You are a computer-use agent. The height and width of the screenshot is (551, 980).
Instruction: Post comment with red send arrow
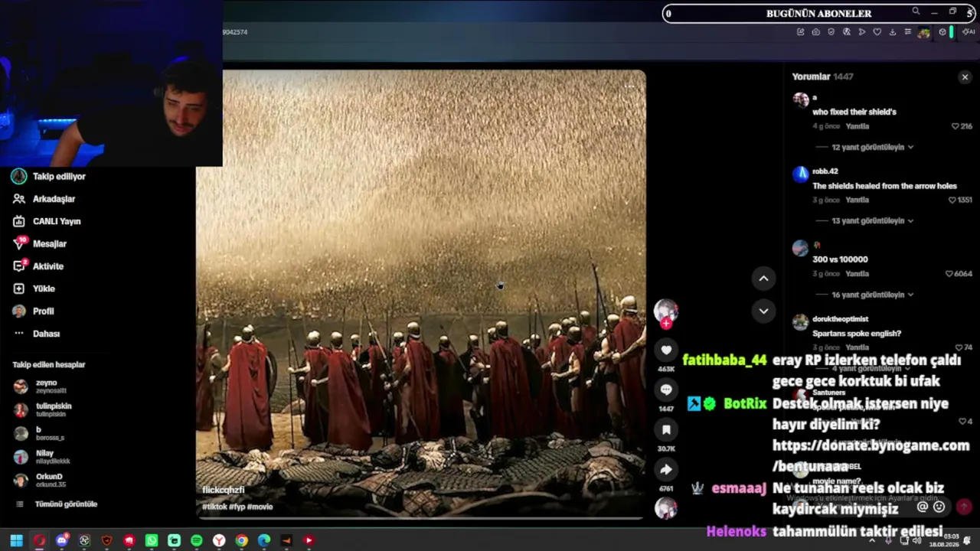(964, 507)
